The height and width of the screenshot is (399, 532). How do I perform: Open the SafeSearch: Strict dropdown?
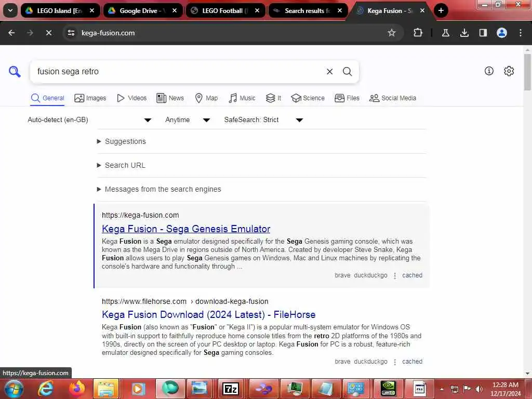pyautogui.click(x=263, y=120)
